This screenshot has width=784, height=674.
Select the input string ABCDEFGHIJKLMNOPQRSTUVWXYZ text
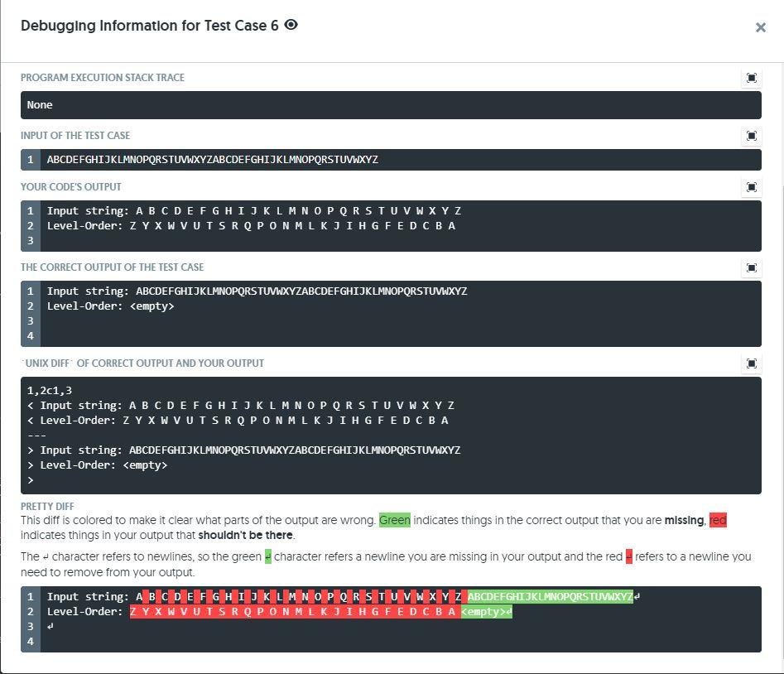212,159
